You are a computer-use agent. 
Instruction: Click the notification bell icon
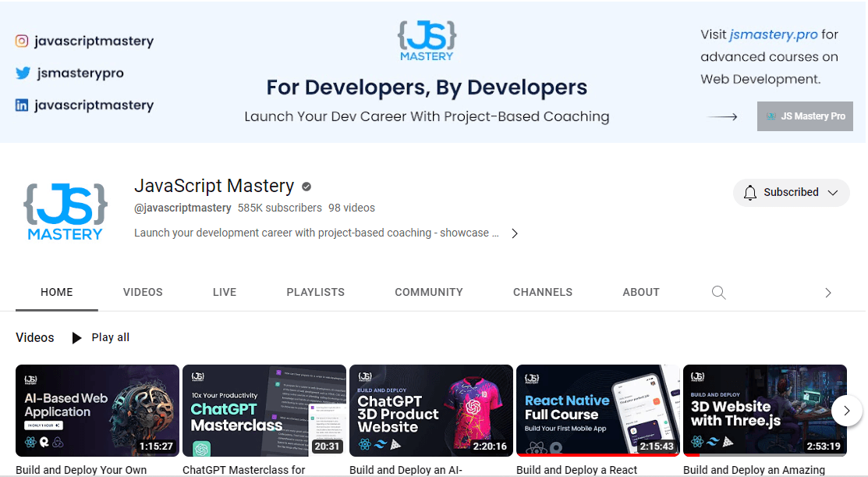tap(750, 193)
